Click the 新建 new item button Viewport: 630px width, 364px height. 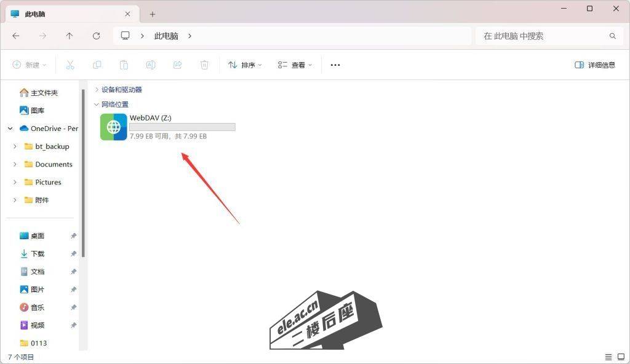(x=27, y=65)
